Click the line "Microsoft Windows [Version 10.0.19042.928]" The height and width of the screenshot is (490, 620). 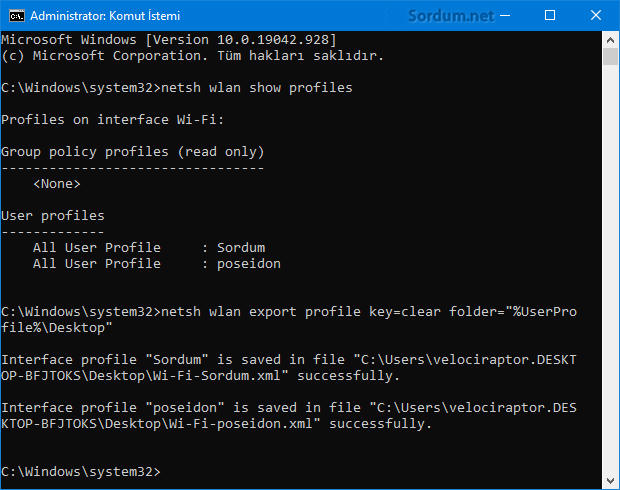pyautogui.click(x=169, y=40)
